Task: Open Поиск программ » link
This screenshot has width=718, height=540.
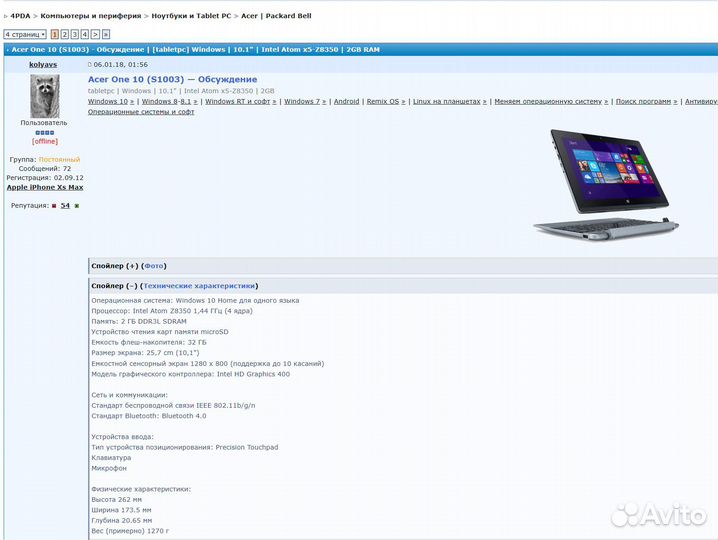Action: 647,101
